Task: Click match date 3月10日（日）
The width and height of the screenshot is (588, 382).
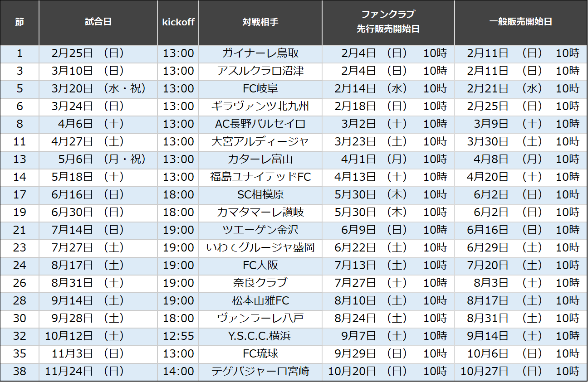Action: (x=88, y=71)
